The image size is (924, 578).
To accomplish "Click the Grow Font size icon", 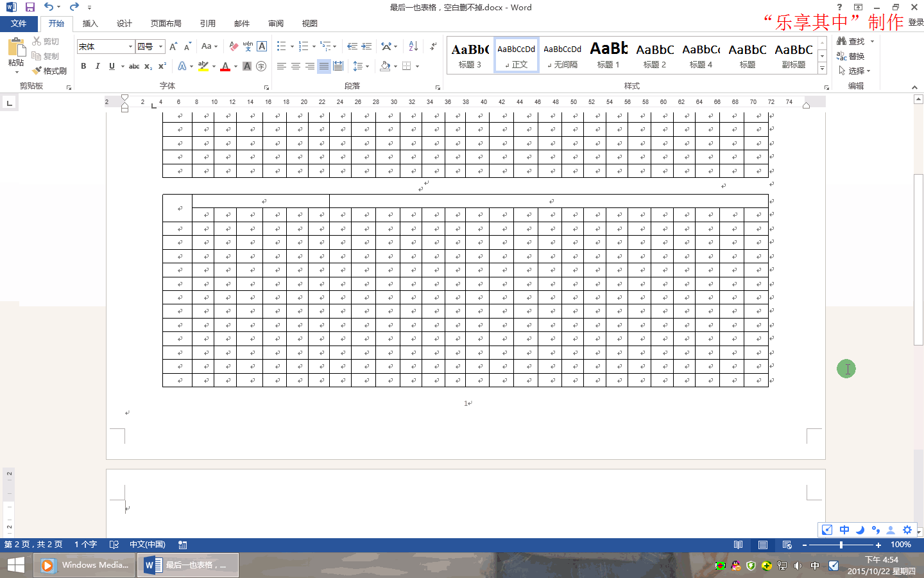I will pyautogui.click(x=173, y=46).
